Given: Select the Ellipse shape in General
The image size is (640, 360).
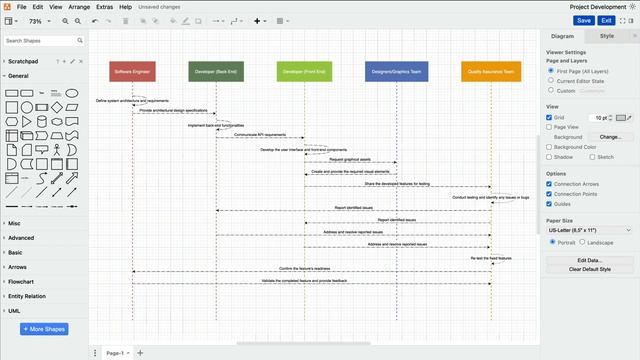Looking at the screenshot, I should tap(72, 93).
